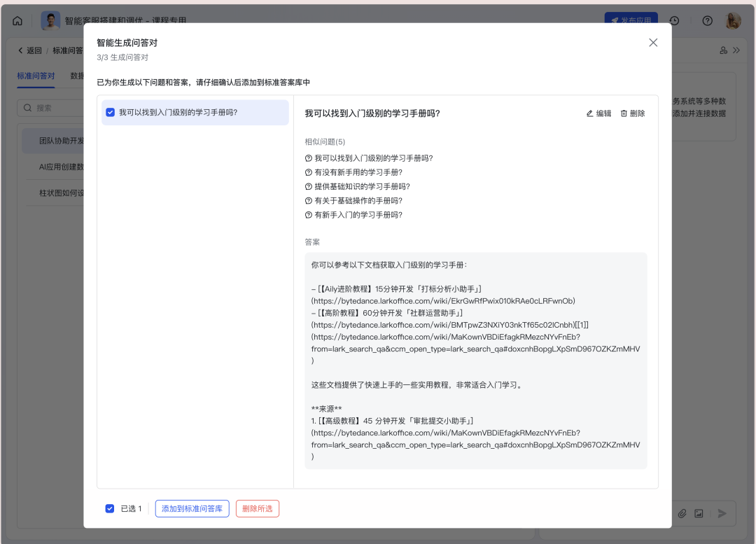This screenshot has width=756, height=544.
Task: Toggle the 已选 1 select-all checkbox
Action: tap(110, 509)
